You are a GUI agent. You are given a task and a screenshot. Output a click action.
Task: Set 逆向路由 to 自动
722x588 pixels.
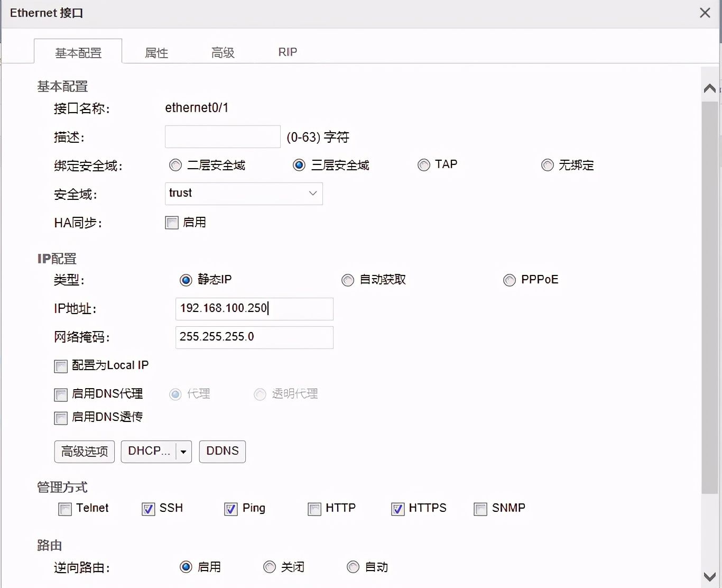click(353, 567)
